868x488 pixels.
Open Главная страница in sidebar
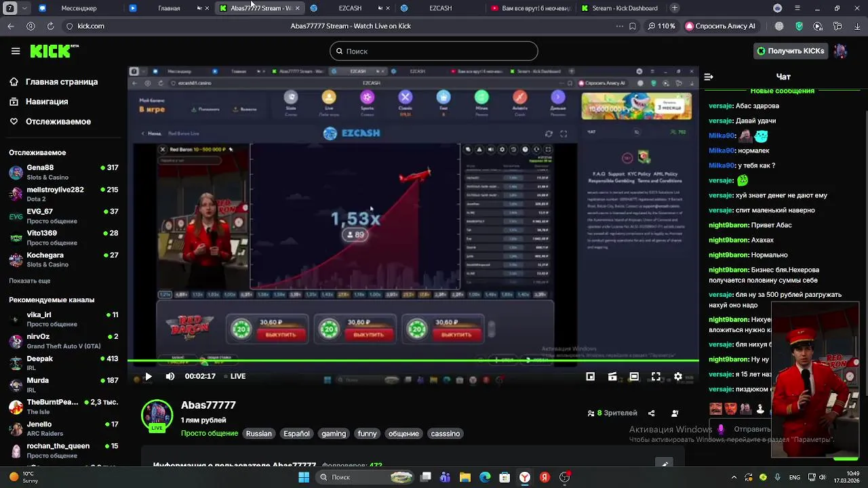coord(62,81)
